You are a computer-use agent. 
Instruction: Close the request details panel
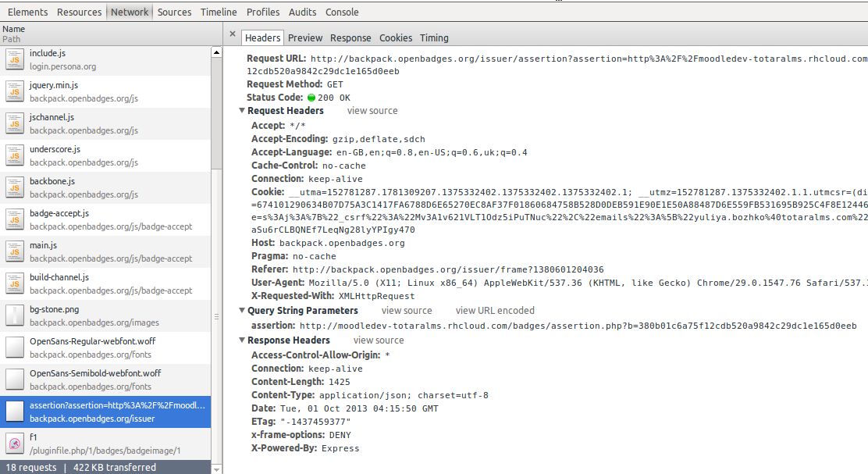pos(233,34)
